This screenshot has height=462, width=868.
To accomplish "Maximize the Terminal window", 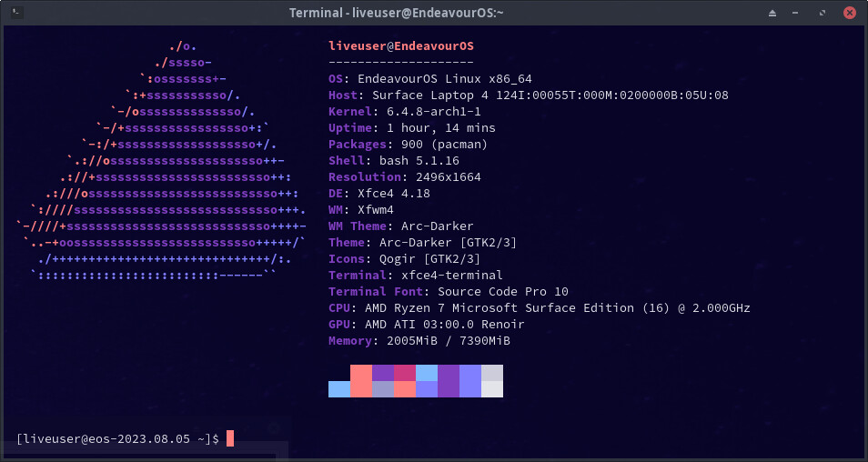I will tap(823, 13).
